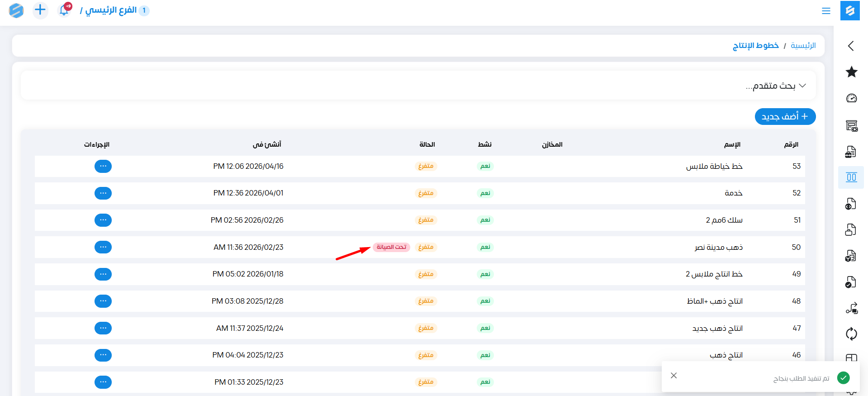Click the routing workflow sidebar icon
Image resolution: width=868 pixels, height=396 pixels.
851,308
